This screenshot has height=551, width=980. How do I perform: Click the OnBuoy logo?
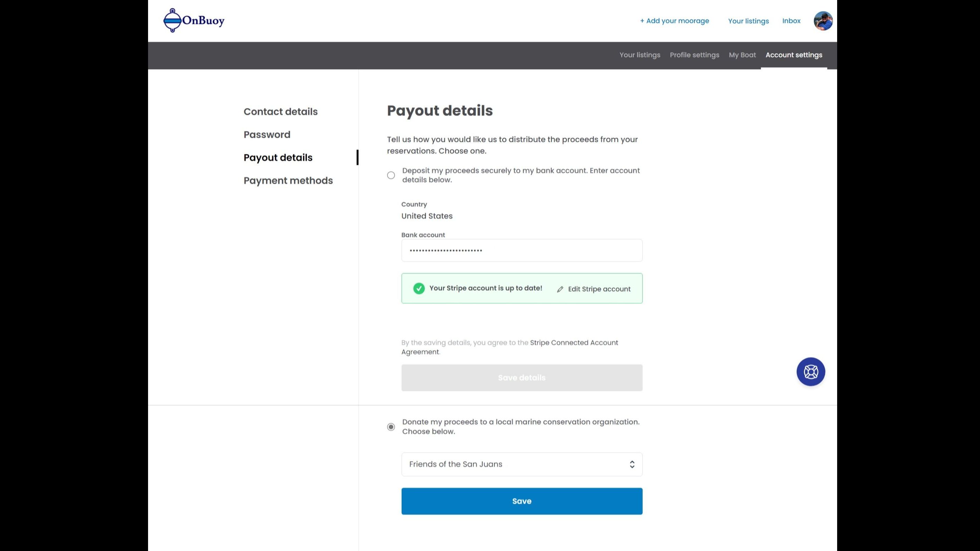click(x=194, y=20)
